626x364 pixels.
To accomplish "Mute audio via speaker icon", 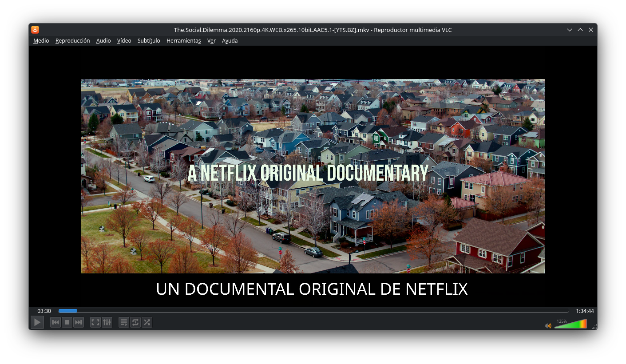I will click(x=548, y=325).
